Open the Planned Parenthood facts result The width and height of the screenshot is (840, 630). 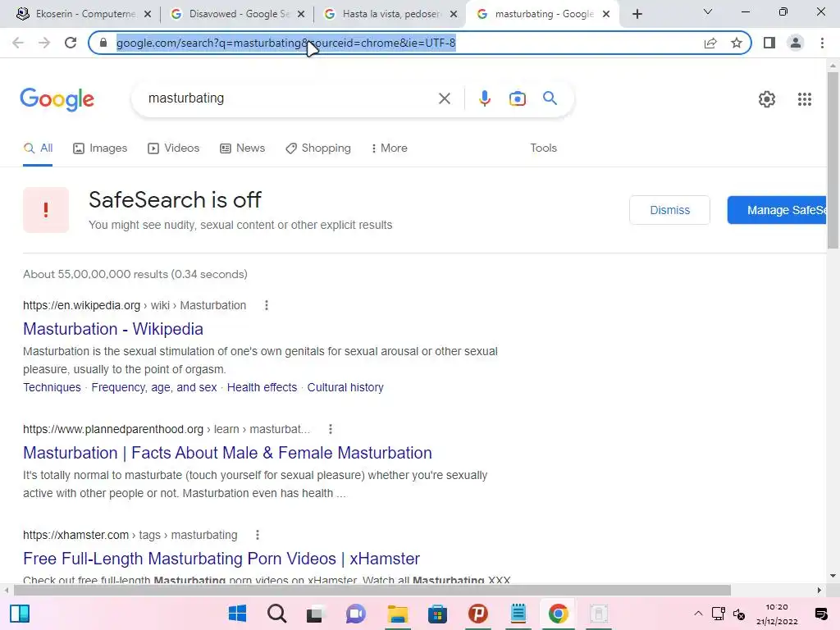[228, 453]
